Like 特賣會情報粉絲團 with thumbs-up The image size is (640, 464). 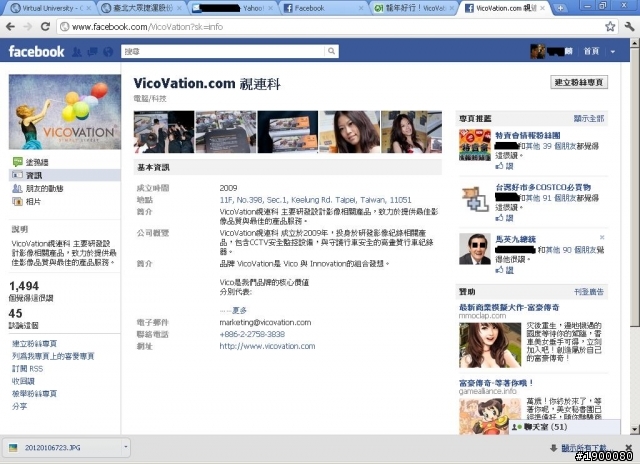pos(504,166)
